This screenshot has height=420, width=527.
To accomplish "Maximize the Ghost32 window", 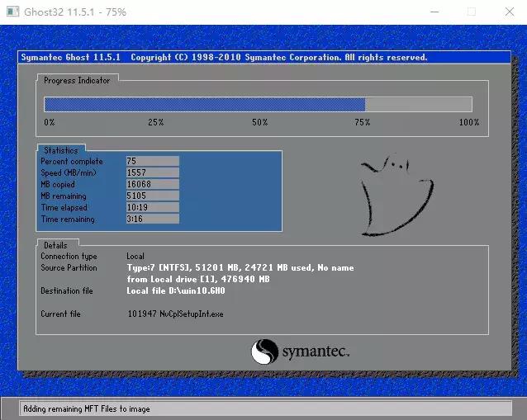I will pyautogui.click(x=472, y=12).
